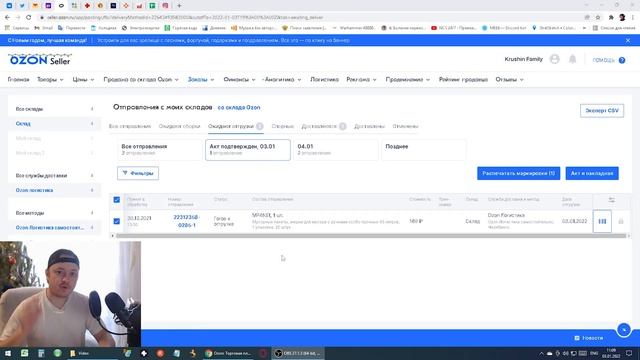This screenshot has width=640, height=360.
Task: Expand the Аналитика menu
Action: tap(282, 80)
